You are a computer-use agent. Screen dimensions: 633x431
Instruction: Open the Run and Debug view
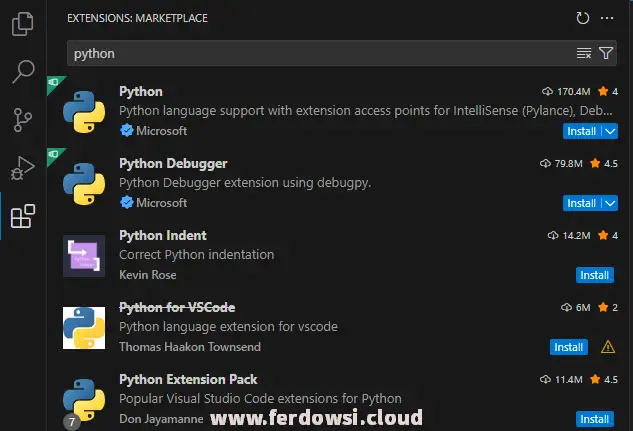[x=23, y=168]
